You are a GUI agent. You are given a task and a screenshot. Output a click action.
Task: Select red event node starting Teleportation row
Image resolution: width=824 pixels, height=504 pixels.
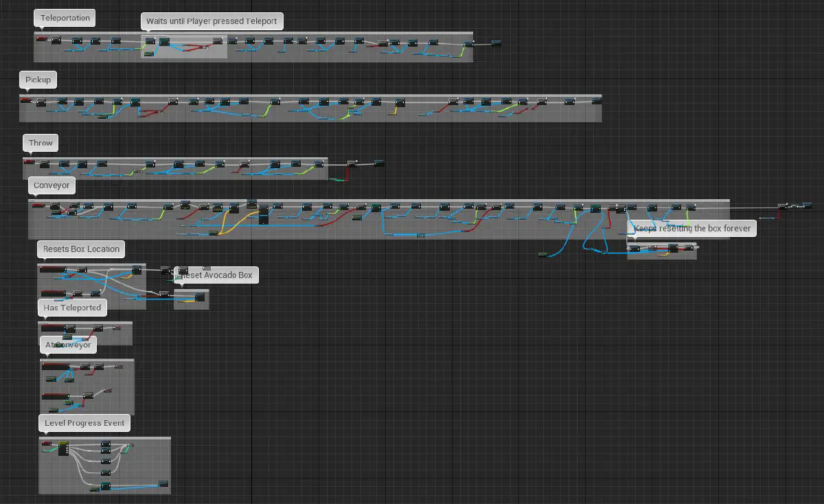[x=42, y=38]
